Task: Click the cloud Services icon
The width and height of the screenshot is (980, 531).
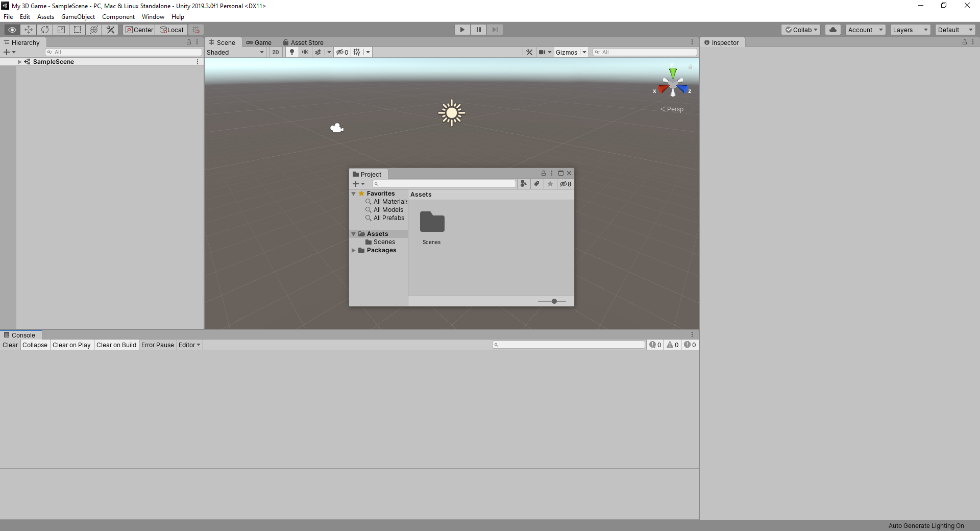Action: coord(833,30)
